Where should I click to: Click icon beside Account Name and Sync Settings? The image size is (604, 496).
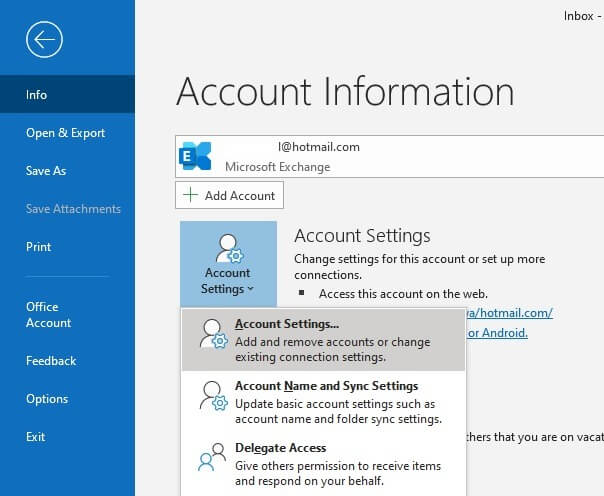[213, 396]
